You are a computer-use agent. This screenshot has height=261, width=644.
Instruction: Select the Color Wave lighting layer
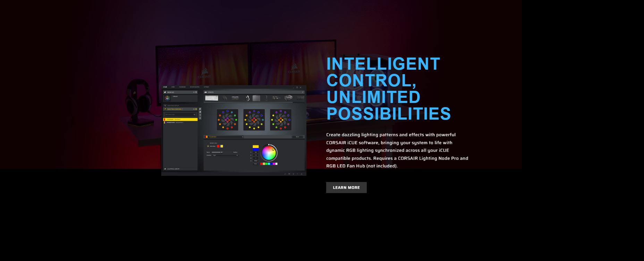point(180,120)
